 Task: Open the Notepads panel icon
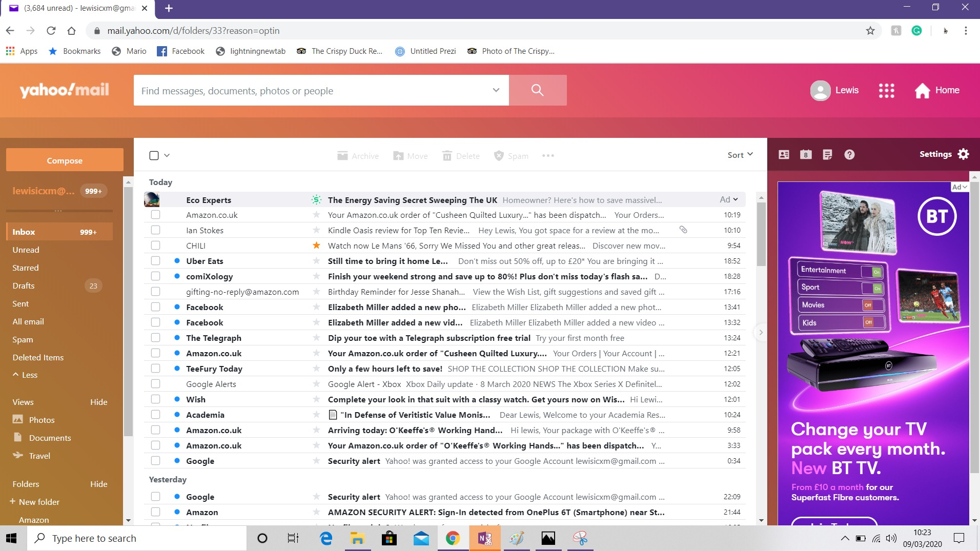tap(828, 154)
